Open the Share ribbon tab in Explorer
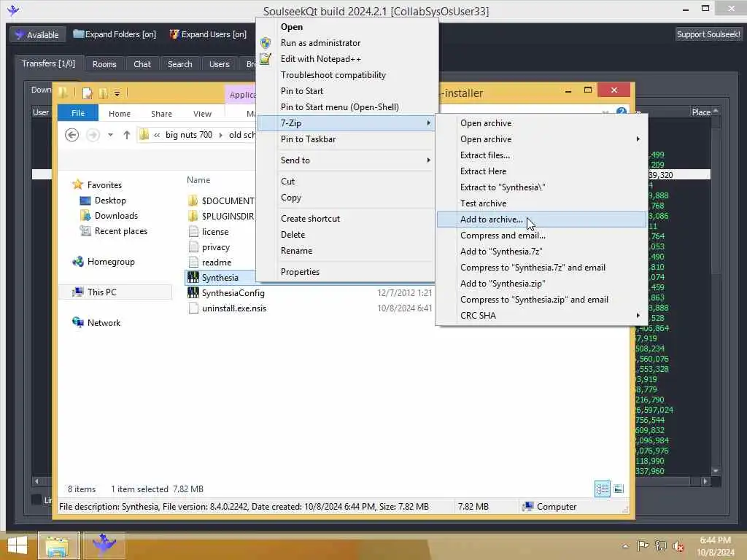This screenshot has height=560, width=747. pyautogui.click(x=161, y=114)
